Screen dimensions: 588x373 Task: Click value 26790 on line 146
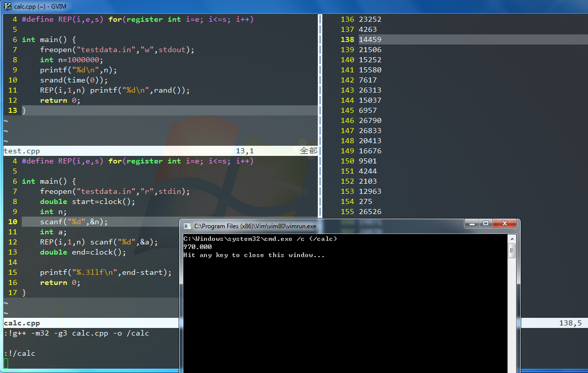coord(370,120)
